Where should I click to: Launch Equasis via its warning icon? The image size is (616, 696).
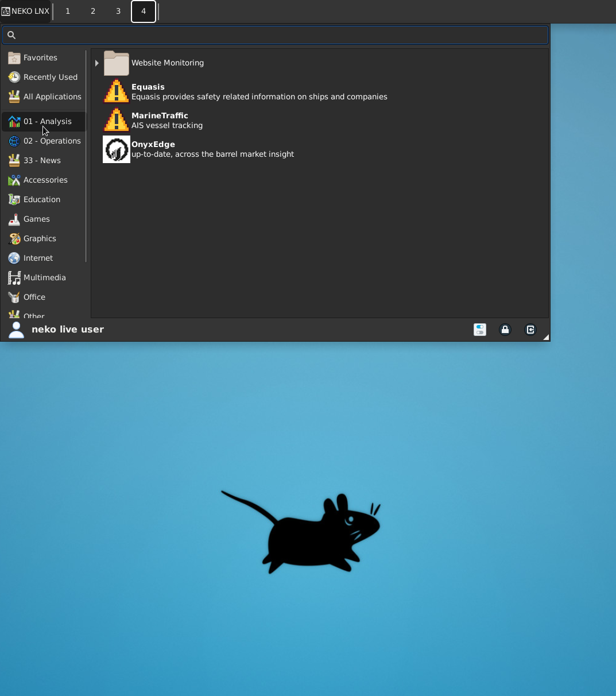coord(117,92)
